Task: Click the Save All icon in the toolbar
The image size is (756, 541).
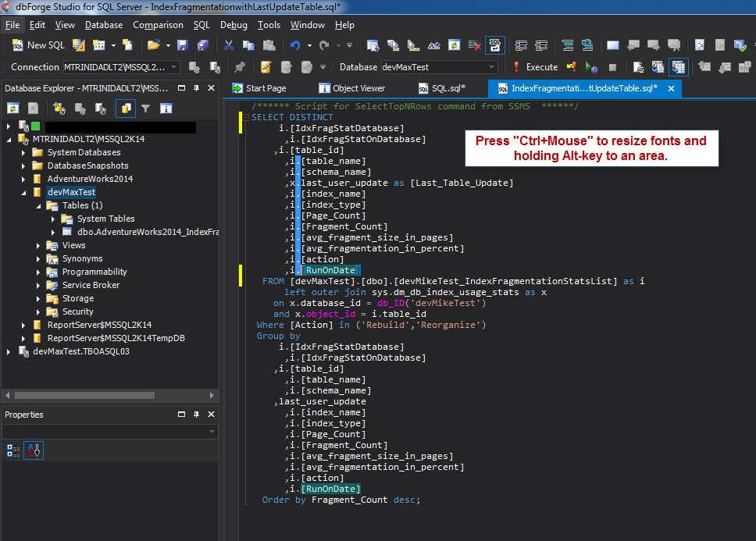Action: [203, 45]
